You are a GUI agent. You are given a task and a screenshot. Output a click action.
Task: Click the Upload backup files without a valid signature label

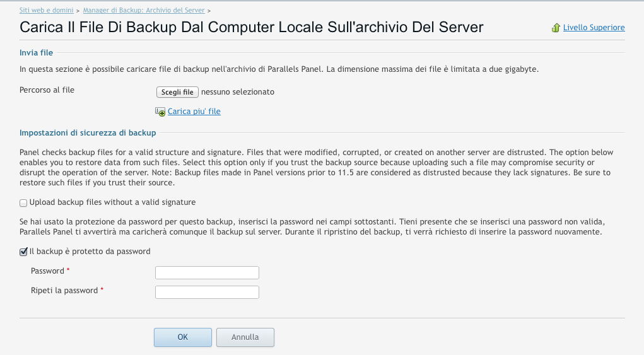click(112, 202)
